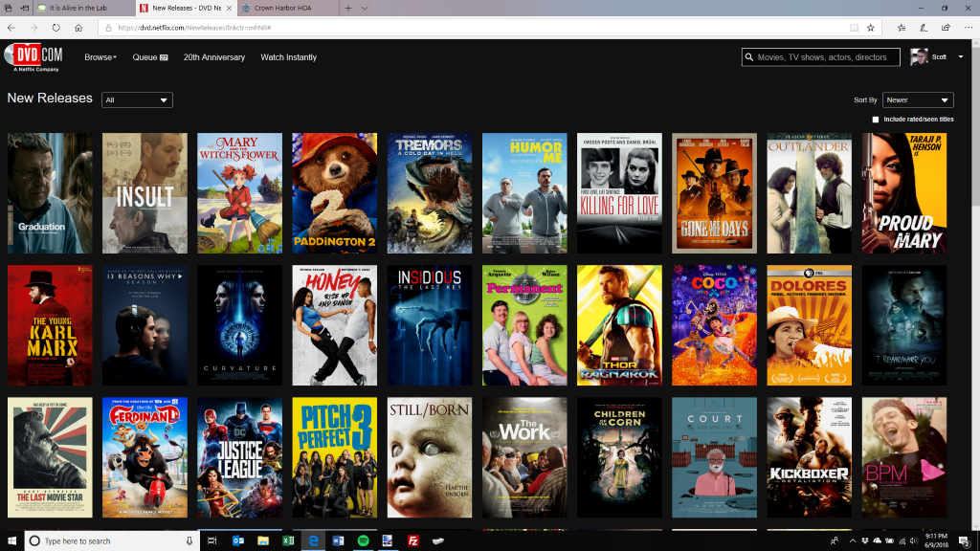
Task: Click the DVD.com logo
Action: click(x=33, y=56)
